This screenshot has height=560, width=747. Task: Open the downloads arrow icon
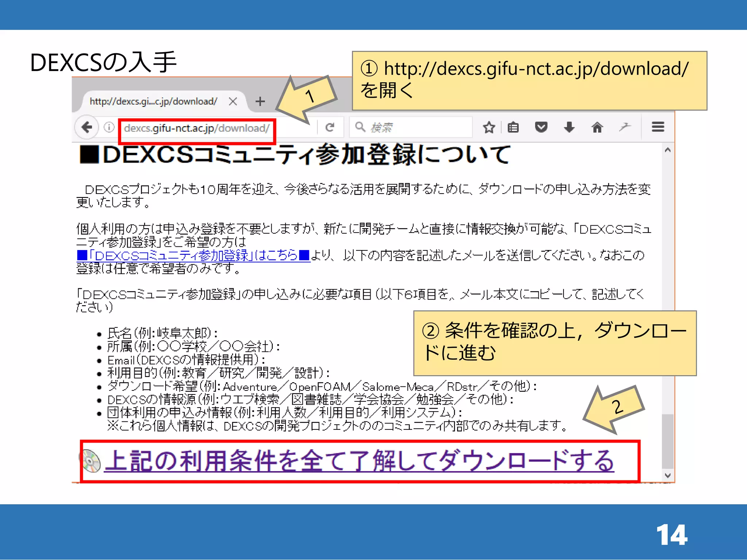[x=569, y=127]
